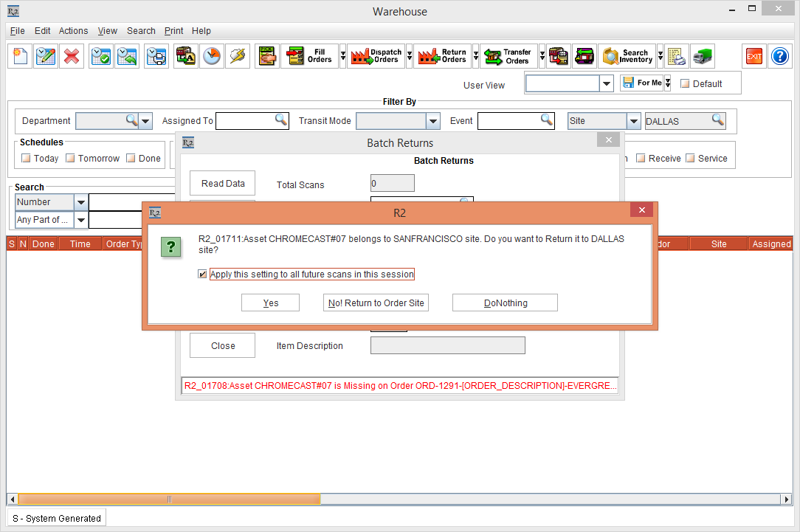Expand the Site filter dropdown
Image resolution: width=800 pixels, height=532 pixels.
(633, 121)
